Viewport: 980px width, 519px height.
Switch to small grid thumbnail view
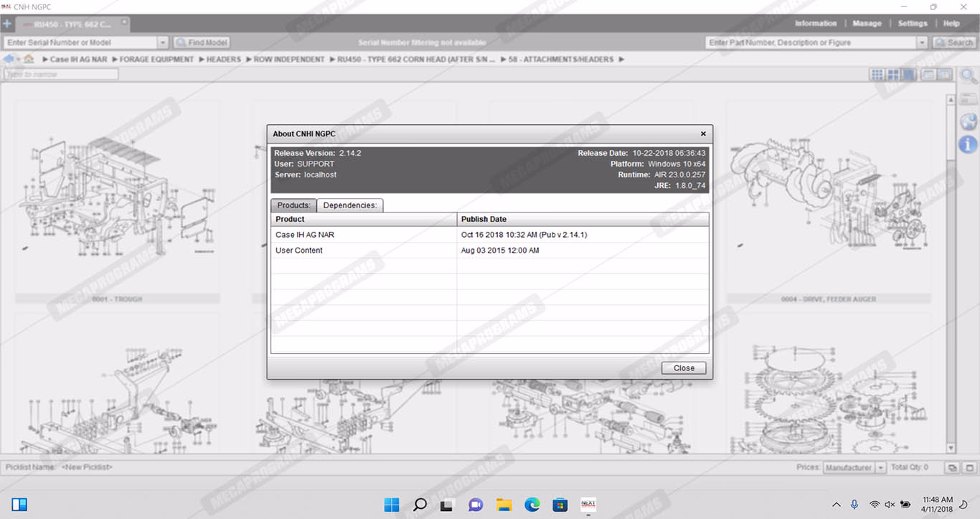pos(877,75)
